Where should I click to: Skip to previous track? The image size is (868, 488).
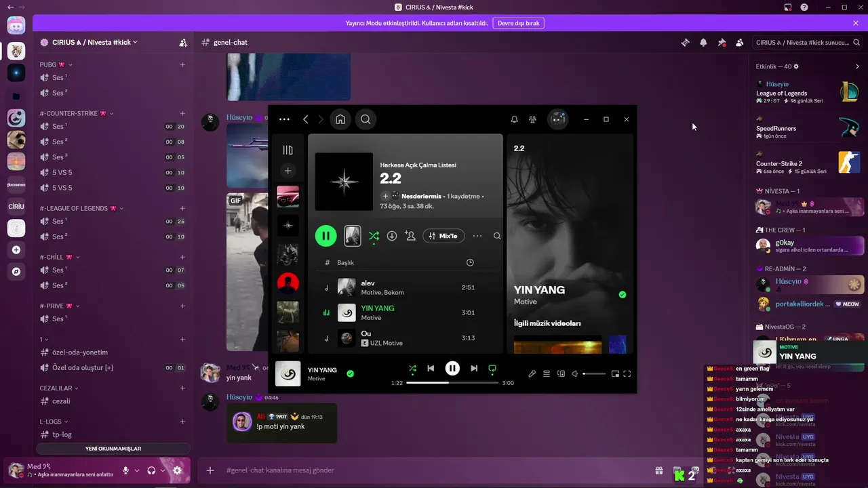431,368
